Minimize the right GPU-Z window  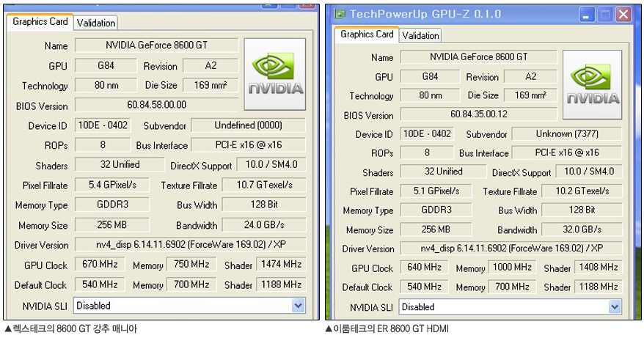[x=586, y=15]
